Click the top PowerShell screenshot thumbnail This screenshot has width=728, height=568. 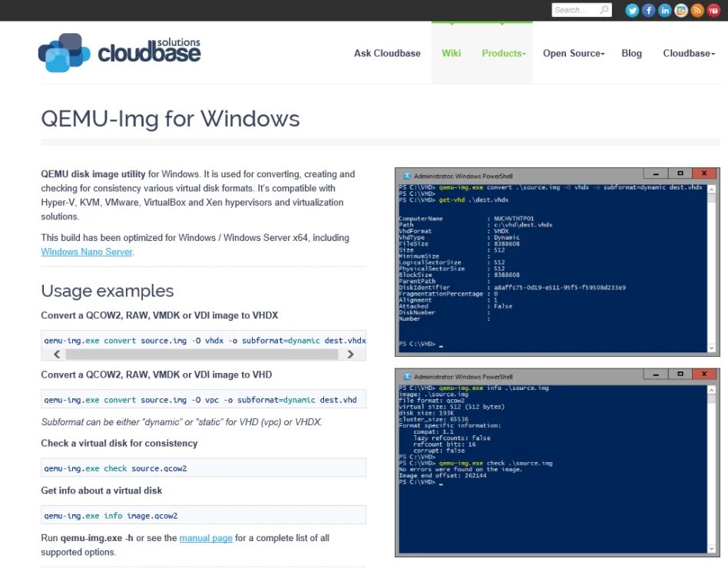(558, 263)
